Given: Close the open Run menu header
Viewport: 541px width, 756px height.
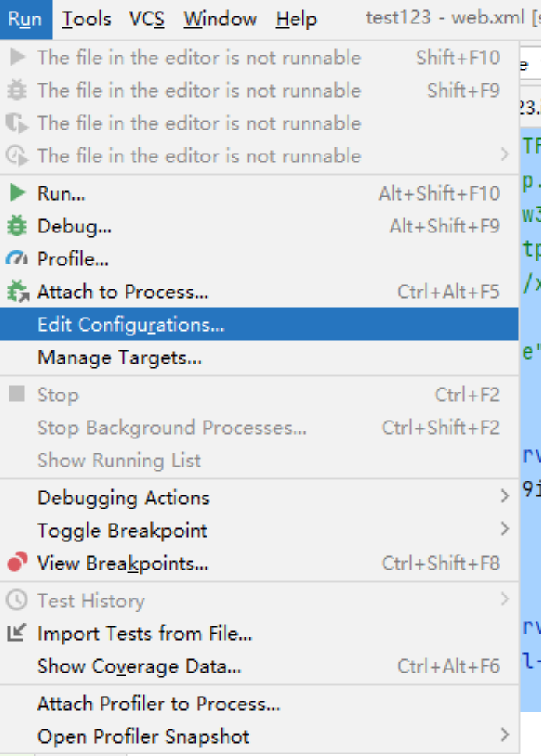Looking at the screenshot, I should [26, 20].
